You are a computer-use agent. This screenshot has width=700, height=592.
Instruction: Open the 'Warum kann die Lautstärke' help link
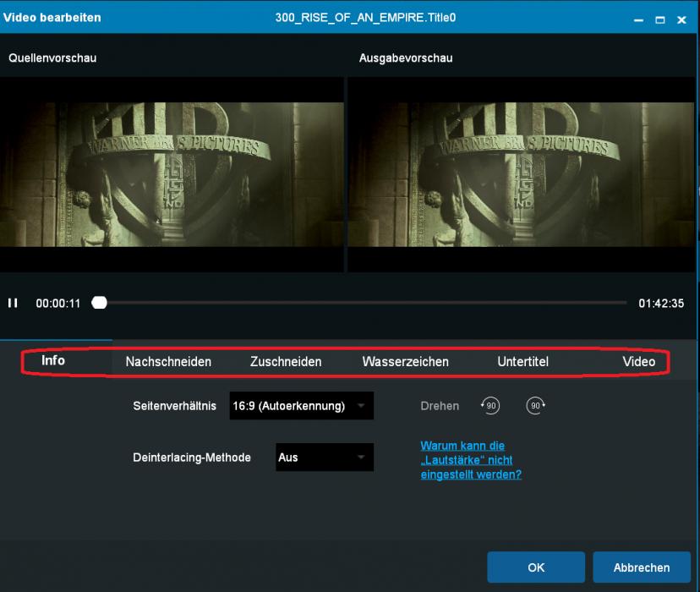[x=471, y=460]
